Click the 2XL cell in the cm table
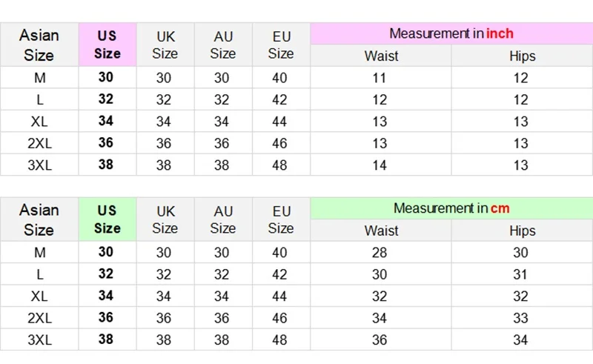The width and height of the screenshot is (593, 364). pyautogui.click(x=39, y=318)
